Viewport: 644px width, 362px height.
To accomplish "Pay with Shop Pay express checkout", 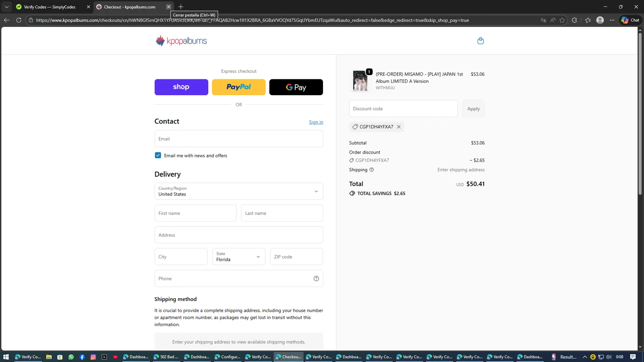I will [x=181, y=87].
